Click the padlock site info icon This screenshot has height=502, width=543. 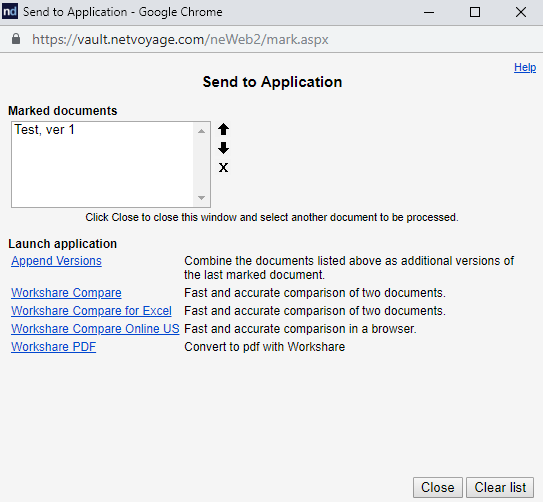[x=16, y=39]
